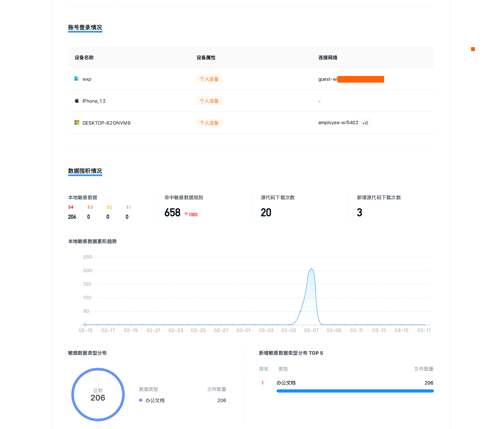Select the 账号登录情况 section heading
This screenshot has width=504, height=429.
tap(85, 27)
